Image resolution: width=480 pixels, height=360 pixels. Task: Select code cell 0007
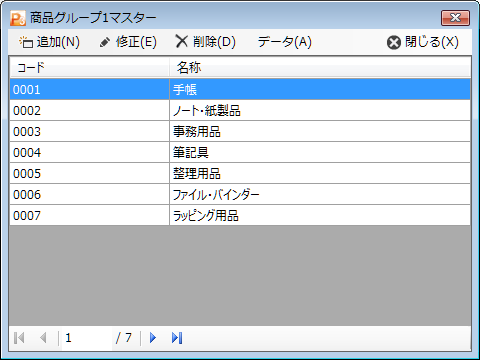tap(89, 215)
